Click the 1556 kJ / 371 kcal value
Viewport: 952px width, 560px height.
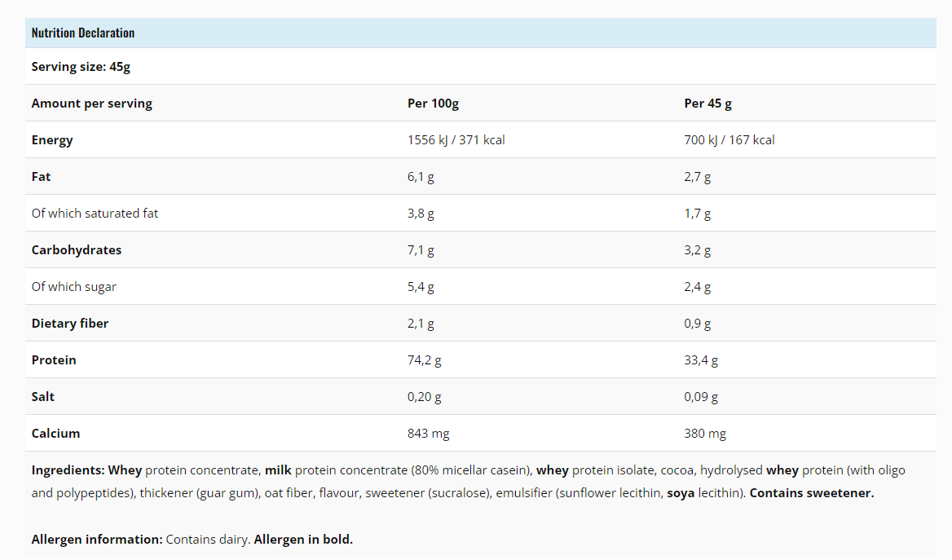[x=456, y=140]
